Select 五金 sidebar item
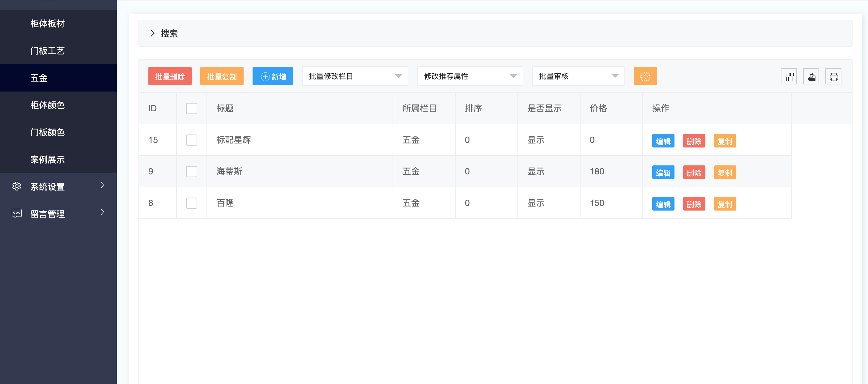The image size is (868, 384). (58, 78)
